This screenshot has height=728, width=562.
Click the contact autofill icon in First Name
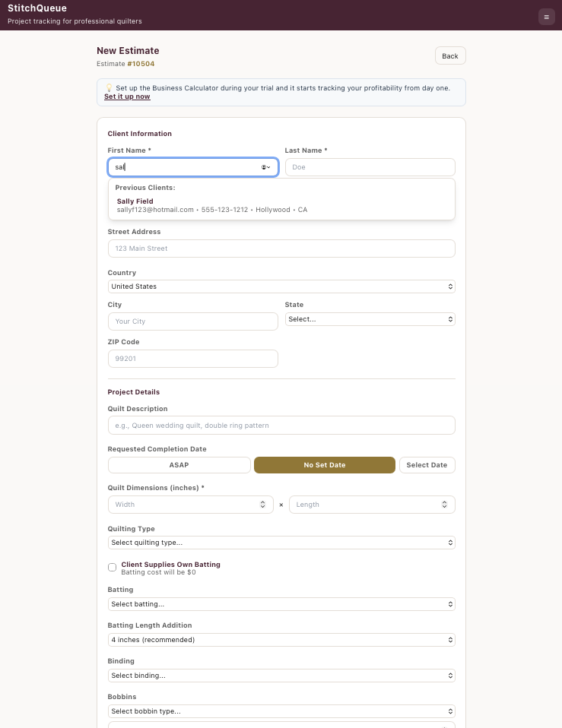pyautogui.click(x=265, y=167)
